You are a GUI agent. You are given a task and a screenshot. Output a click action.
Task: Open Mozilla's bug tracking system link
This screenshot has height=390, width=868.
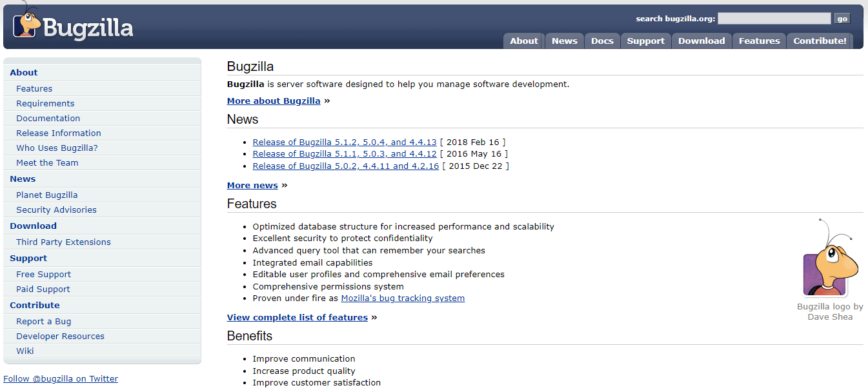pos(403,298)
